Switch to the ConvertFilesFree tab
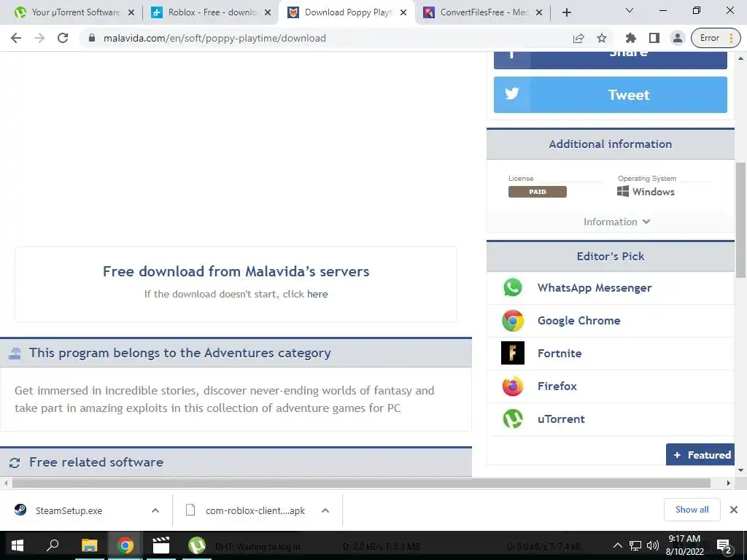Screen dimensions: 747x560 click(484, 12)
